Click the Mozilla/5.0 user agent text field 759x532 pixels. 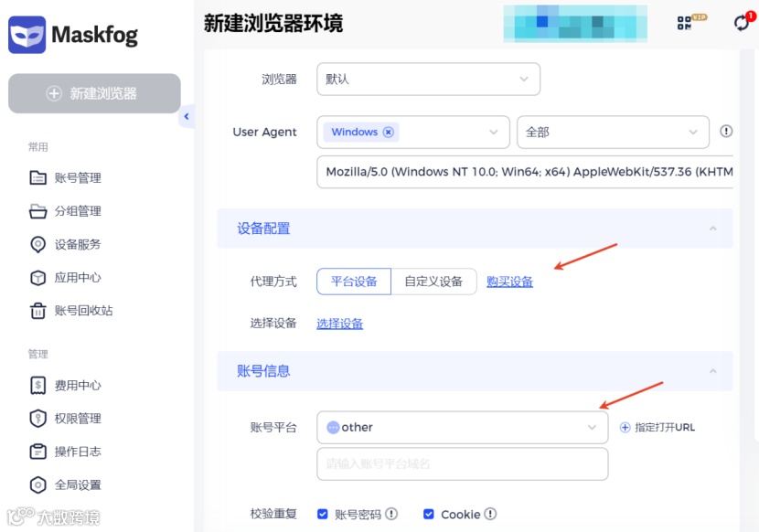coord(525,172)
